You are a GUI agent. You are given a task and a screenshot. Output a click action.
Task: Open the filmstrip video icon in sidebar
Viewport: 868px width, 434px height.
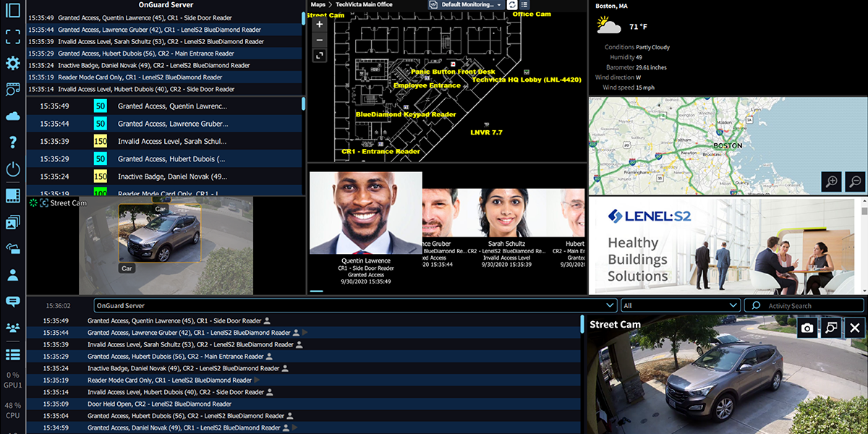coord(12,196)
